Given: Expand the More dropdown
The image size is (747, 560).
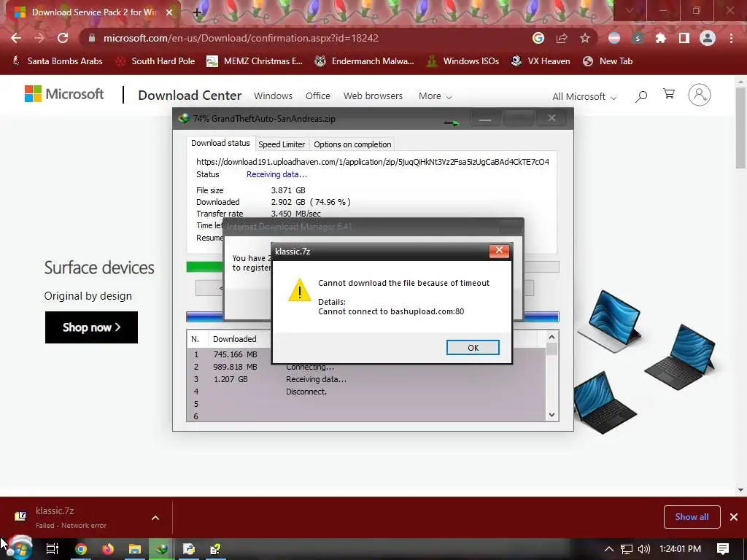Looking at the screenshot, I should [435, 96].
